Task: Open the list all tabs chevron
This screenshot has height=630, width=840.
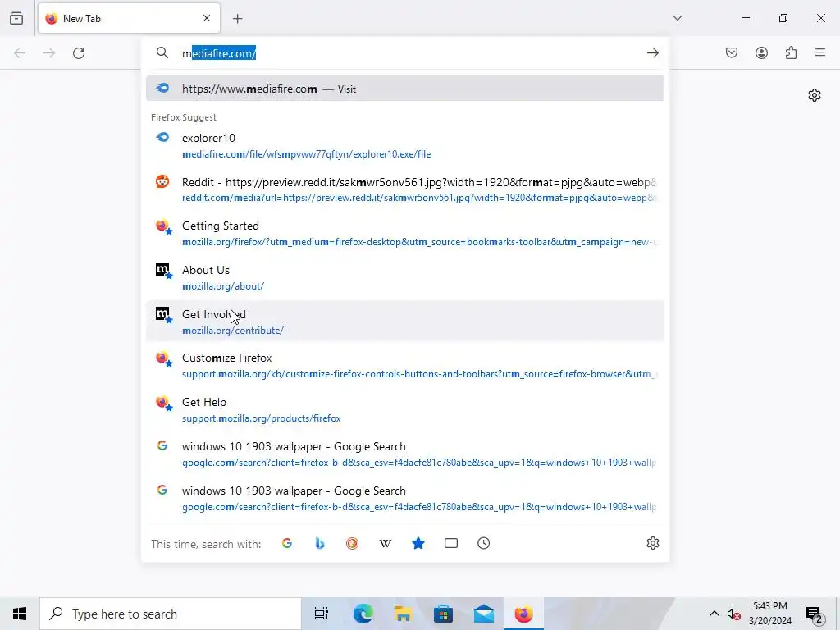Action: coord(677,18)
